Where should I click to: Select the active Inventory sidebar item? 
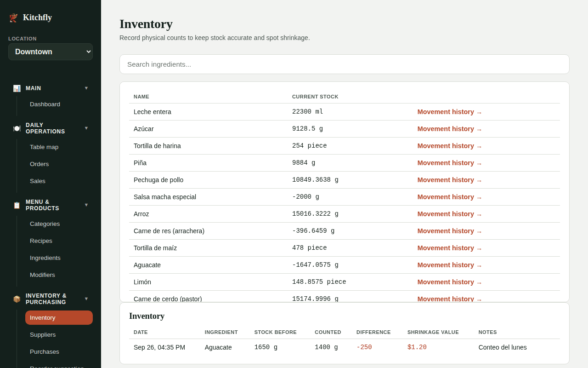[59, 318]
